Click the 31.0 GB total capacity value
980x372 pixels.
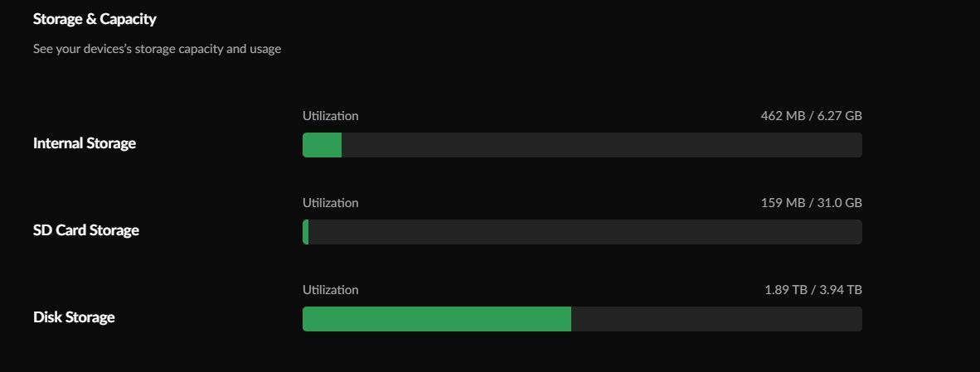tap(839, 203)
